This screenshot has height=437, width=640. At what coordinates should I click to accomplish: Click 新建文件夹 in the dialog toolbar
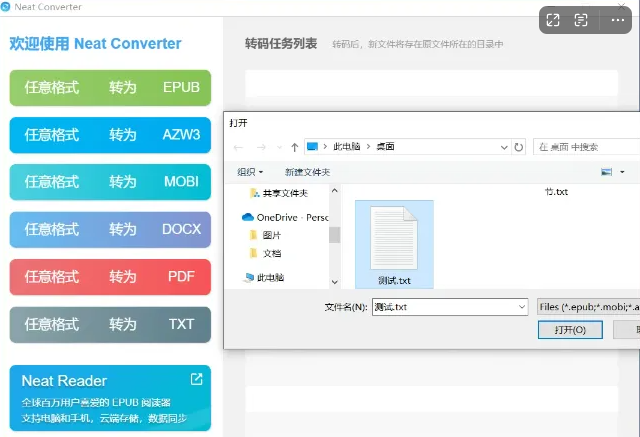tap(307, 172)
